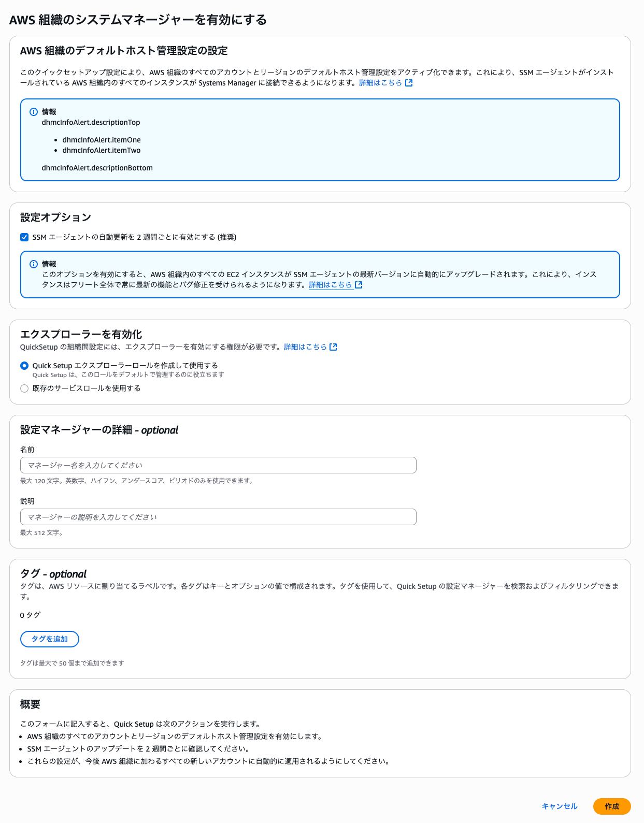Click the 設定オプション heading
Viewport: 644px width, 823px height.
(55, 218)
